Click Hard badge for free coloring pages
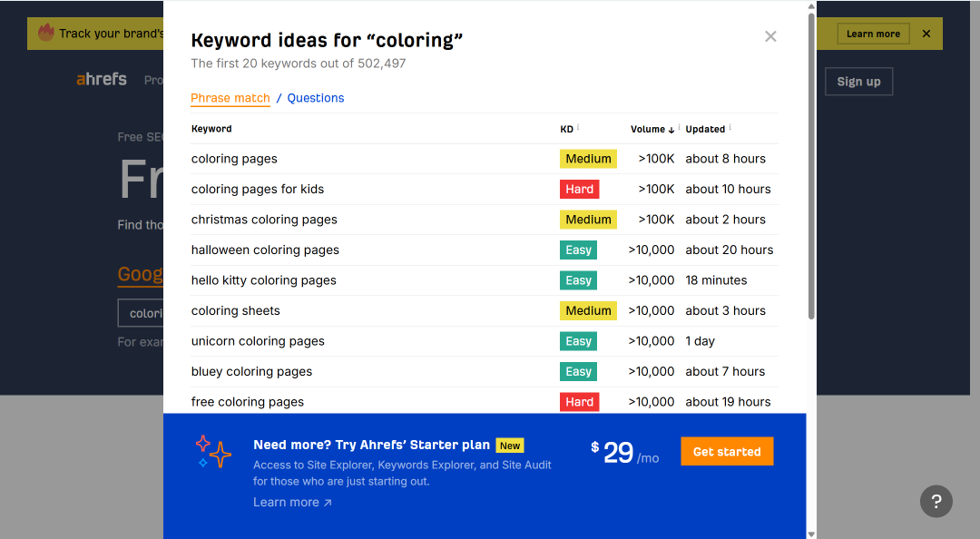Image resolution: width=980 pixels, height=539 pixels. [579, 402]
